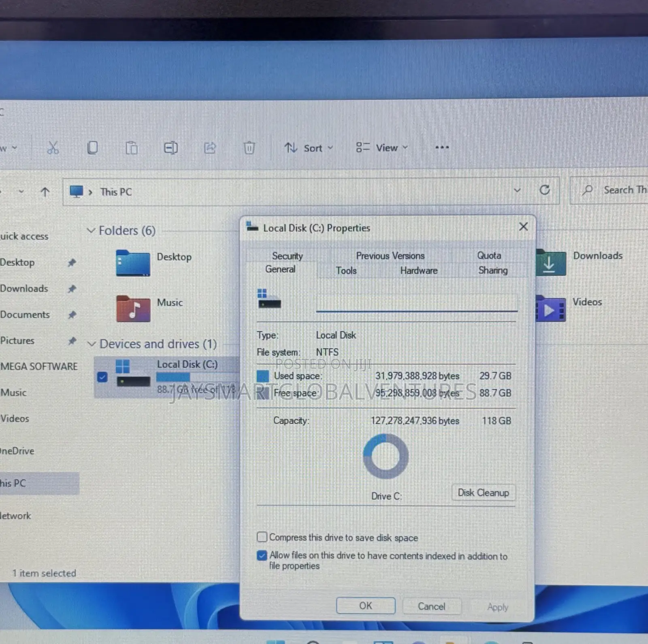Open the View dropdown menu
Image resolution: width=648 pixels, height=644 pixels.
point(382,148)
